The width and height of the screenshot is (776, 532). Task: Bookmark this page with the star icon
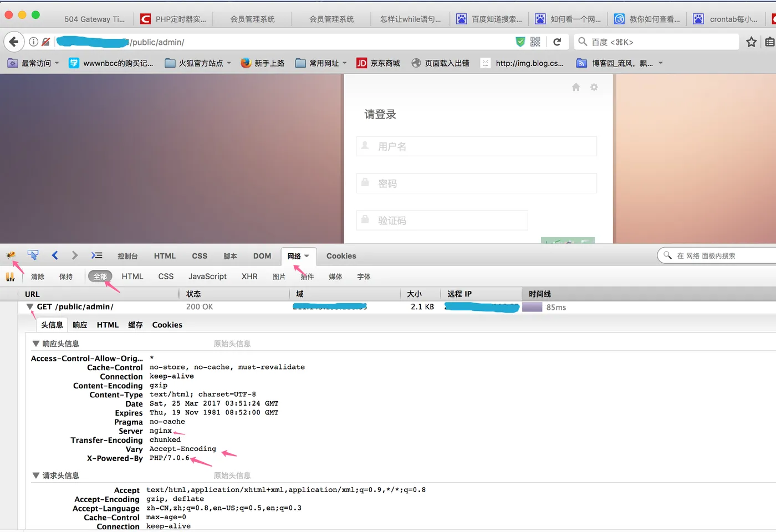751,42
